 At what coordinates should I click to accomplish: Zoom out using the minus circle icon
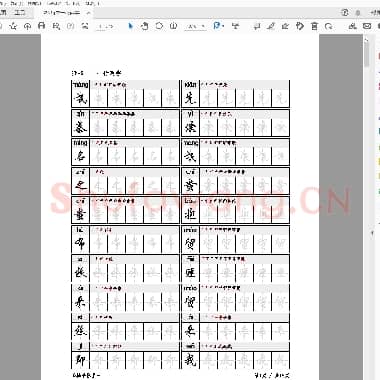[x=159, y=26]
